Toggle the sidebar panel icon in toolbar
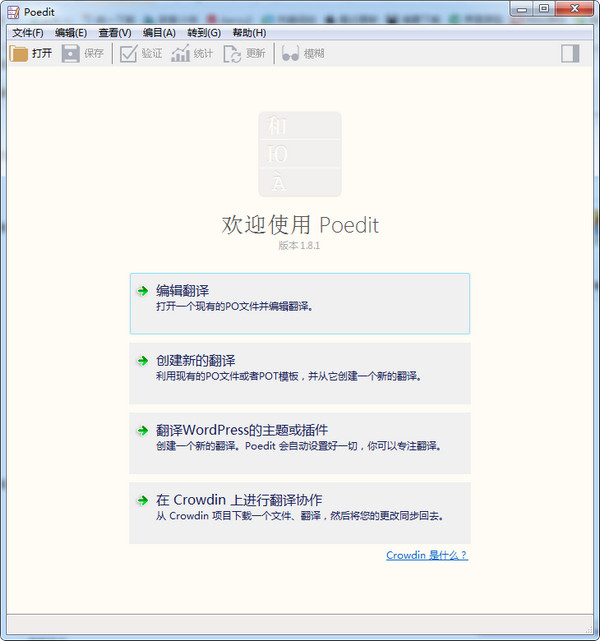This screenshot has height=641, width=600. (x=570, y=54)
